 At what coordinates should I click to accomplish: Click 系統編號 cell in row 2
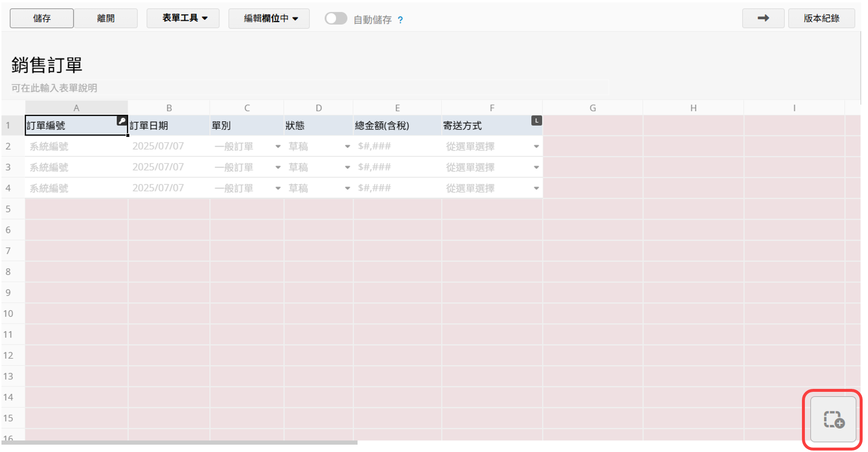click(76, 146)
